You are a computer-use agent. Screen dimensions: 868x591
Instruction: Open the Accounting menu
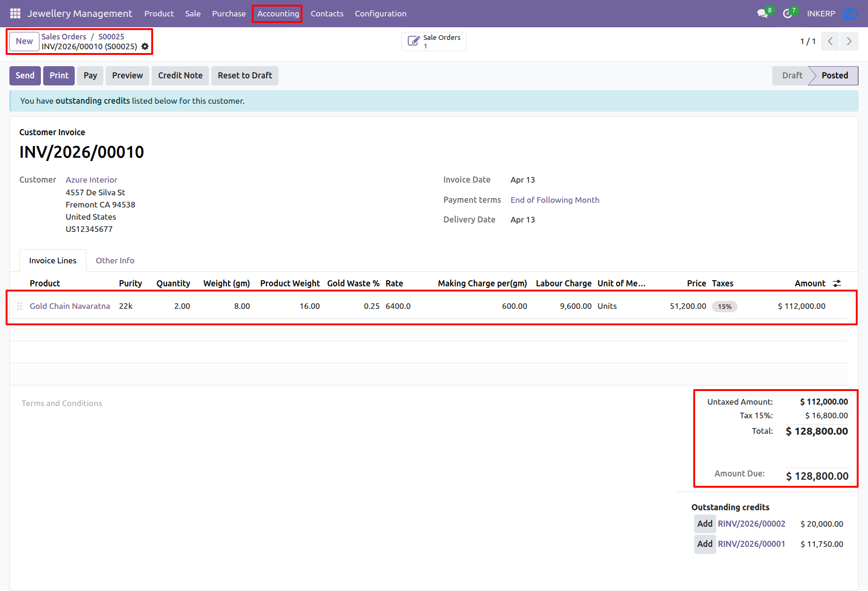click(x=278, y=14)
